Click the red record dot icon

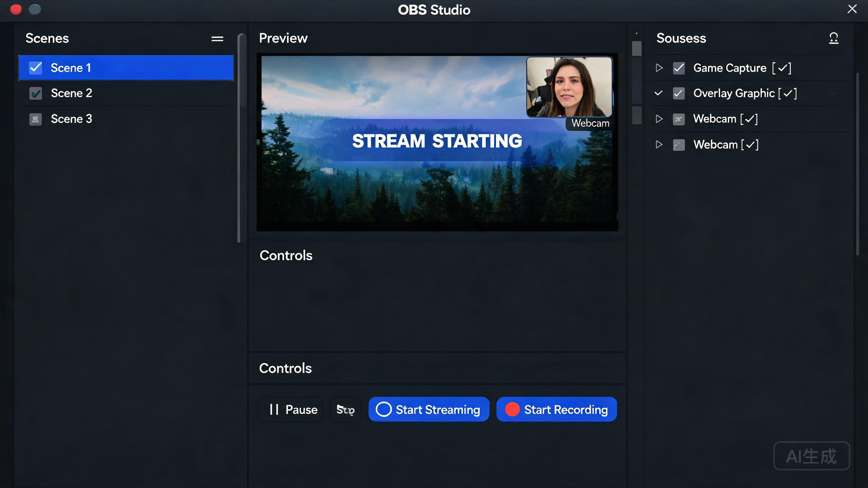coord(512,409)
